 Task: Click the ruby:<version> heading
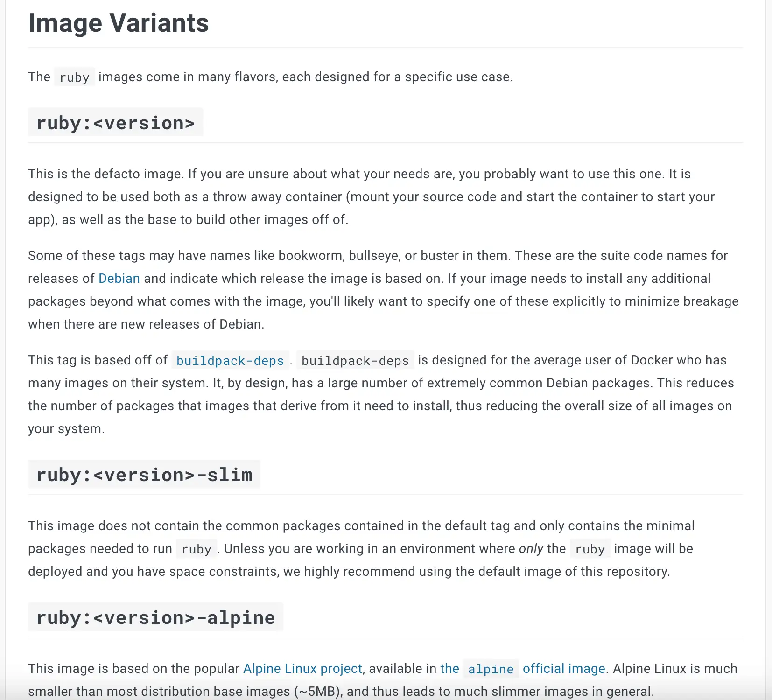tap(115, 123)
